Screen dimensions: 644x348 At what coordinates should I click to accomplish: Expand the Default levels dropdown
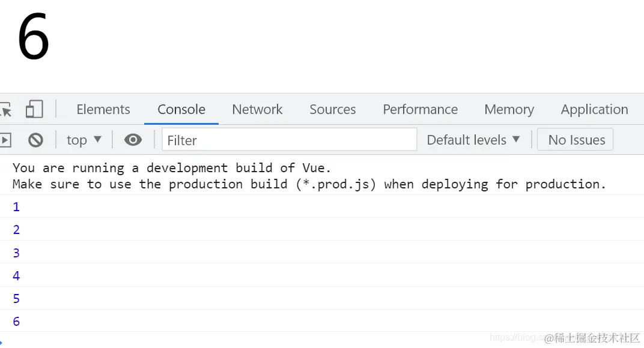coord(473,140)
